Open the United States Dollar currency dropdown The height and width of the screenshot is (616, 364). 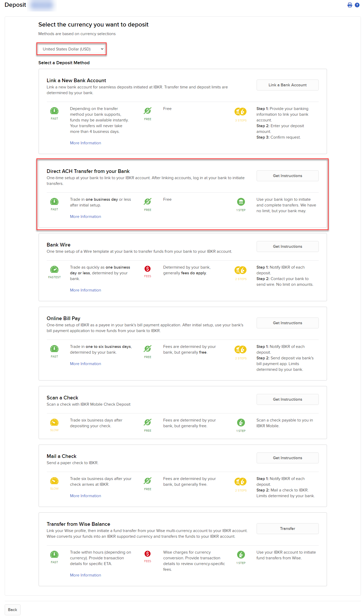tap(71, 49)
